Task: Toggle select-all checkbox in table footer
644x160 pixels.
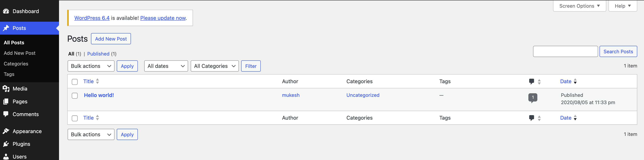Action: [x=75, y=118]
